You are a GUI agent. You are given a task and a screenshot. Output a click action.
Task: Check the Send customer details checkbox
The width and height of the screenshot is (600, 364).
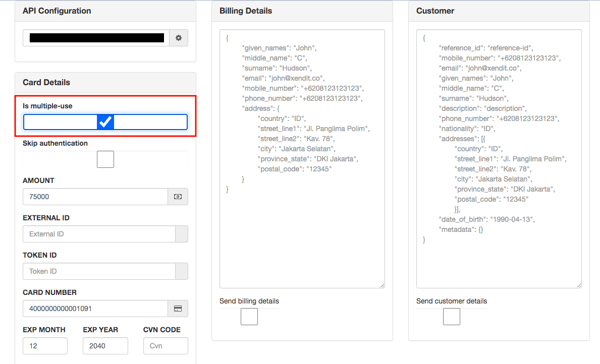pyautogui.click(x=451, y=317)
